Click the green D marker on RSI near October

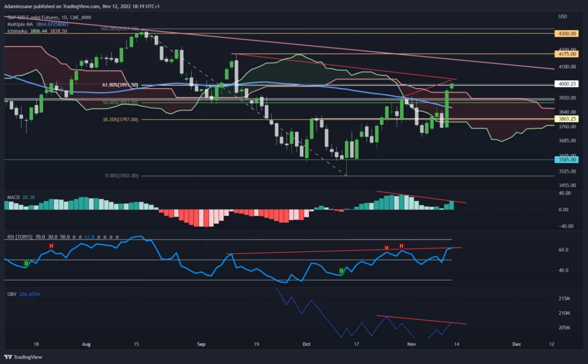coord(342,271)
